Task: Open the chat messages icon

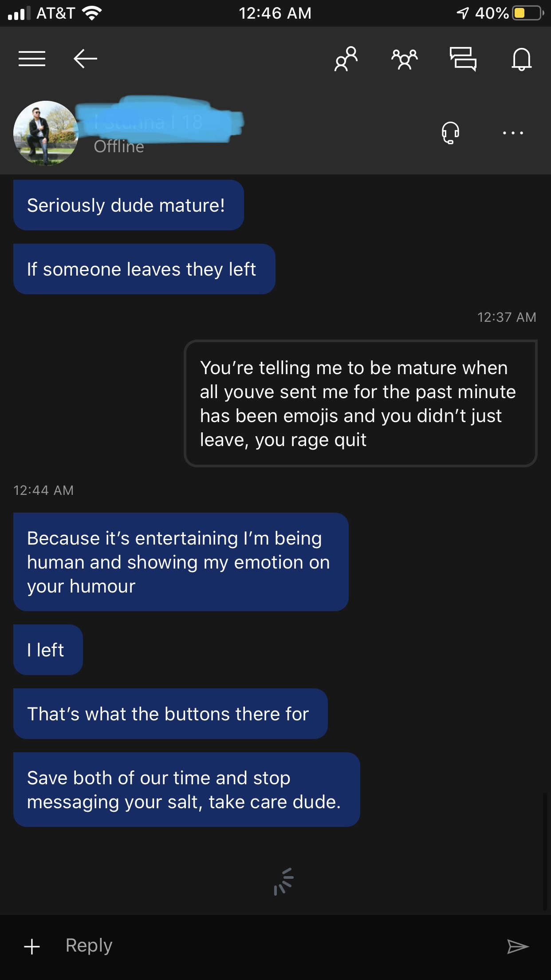Action: pos(463,59)
